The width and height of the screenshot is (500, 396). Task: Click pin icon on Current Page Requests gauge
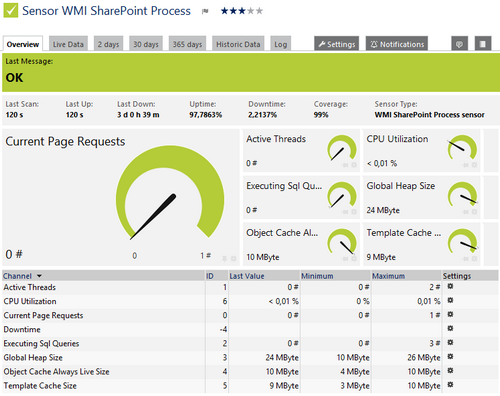click(x=225, y=258)
